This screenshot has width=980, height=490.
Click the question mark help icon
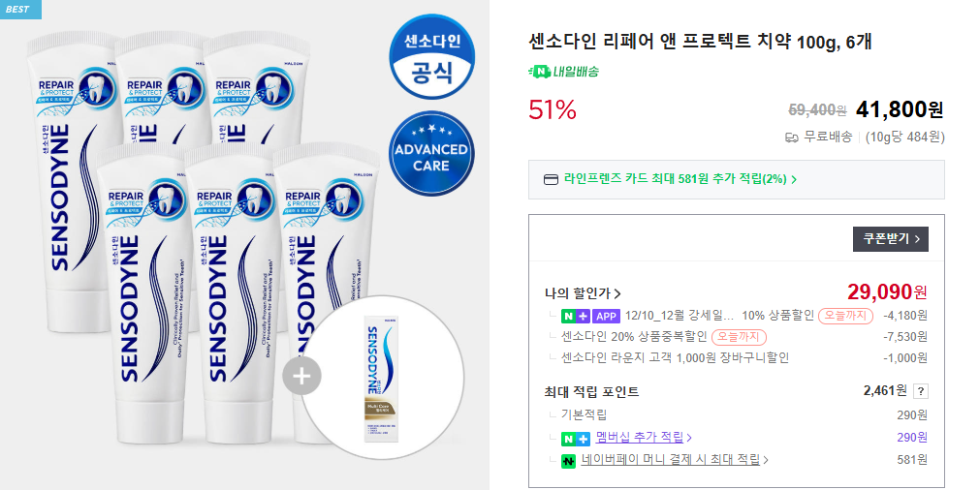(920, 391)
